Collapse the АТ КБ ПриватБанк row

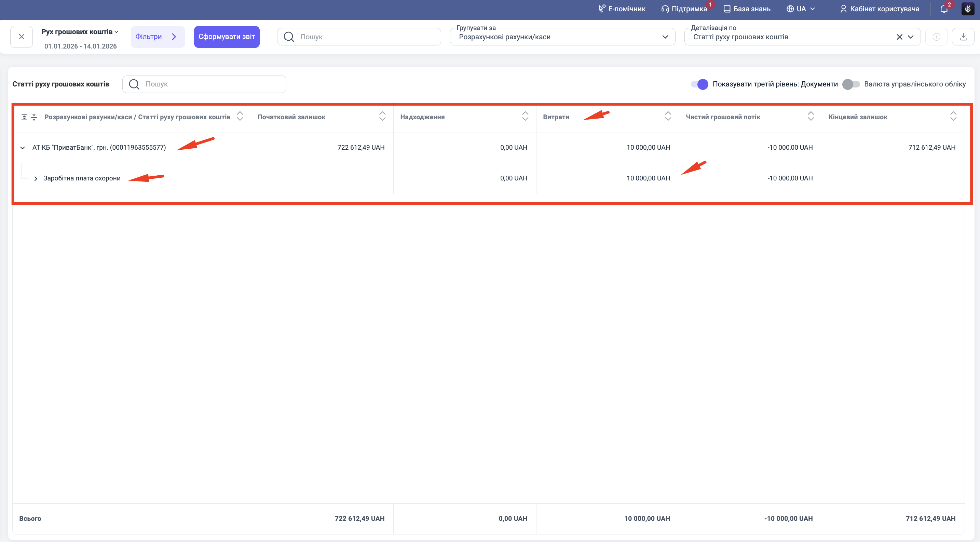click(x=23, y=148)
